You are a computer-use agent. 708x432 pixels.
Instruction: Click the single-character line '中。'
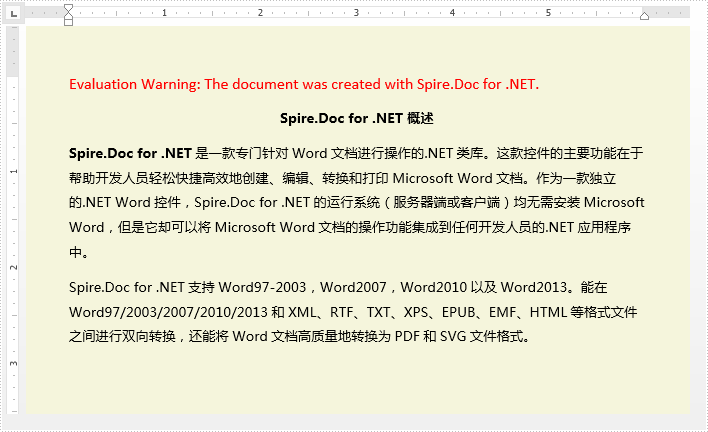[79, 252]
